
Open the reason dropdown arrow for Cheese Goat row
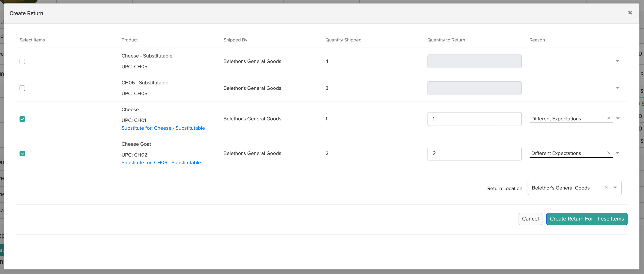[618, 153]
